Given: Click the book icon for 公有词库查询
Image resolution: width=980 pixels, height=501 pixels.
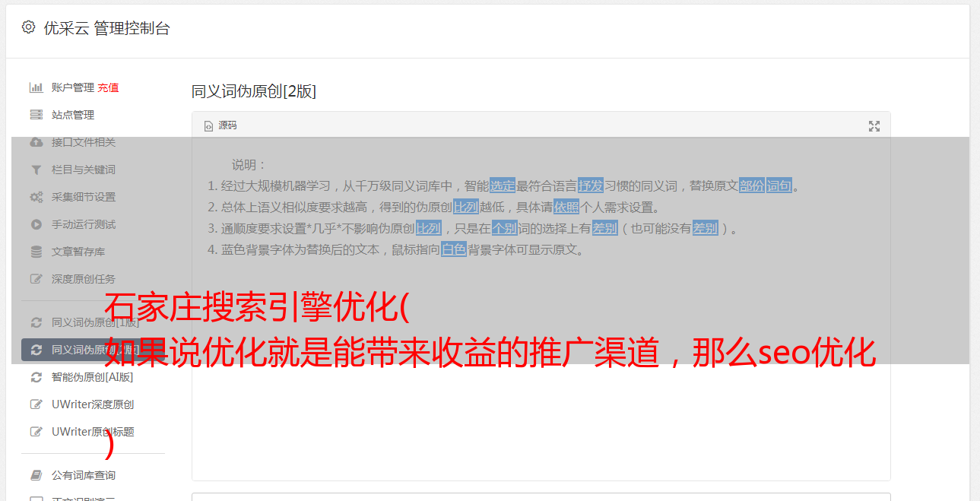Looking at the screenshot, I should (x=36, y=475).
